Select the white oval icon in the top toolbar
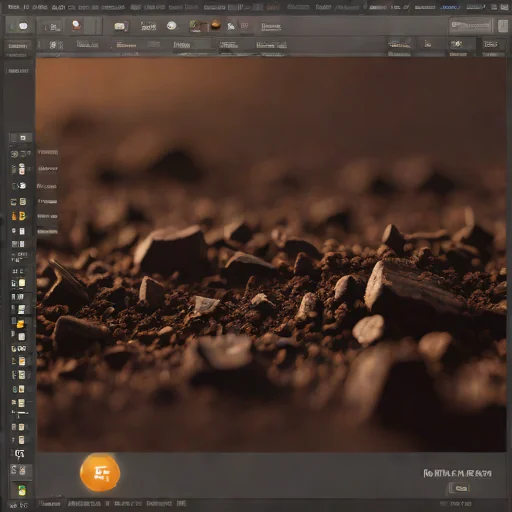This screenshot has height=512, width=512. coord(171,26)
